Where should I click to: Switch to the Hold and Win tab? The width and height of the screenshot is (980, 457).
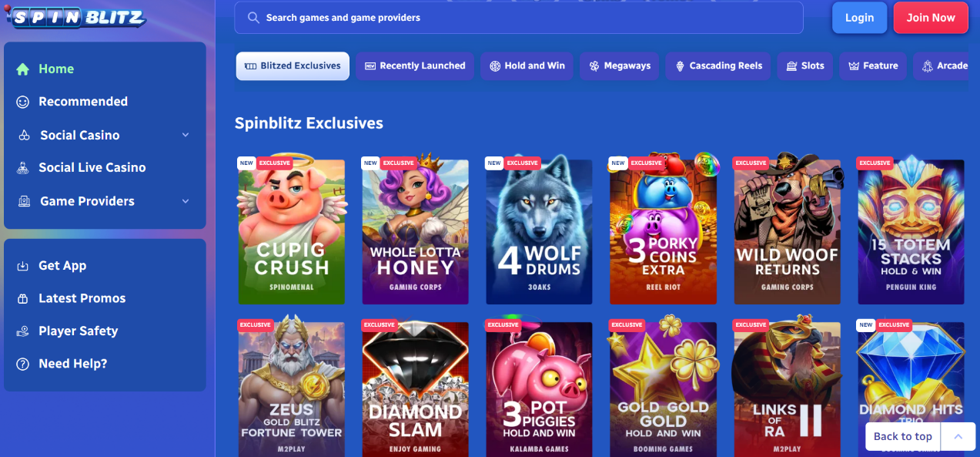(x=527, y=66)
